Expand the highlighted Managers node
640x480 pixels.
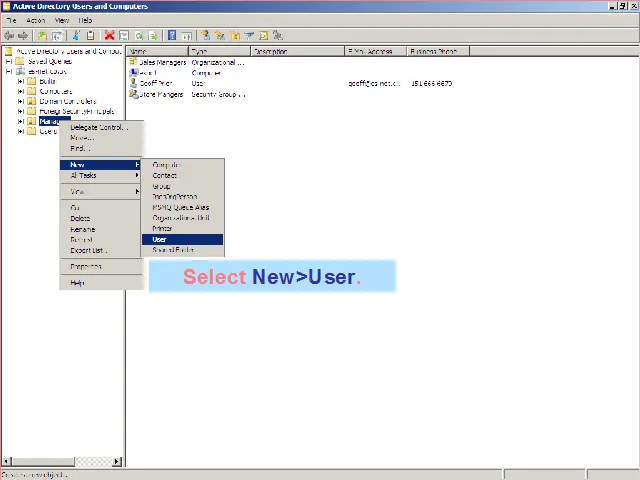click(21, 121)
